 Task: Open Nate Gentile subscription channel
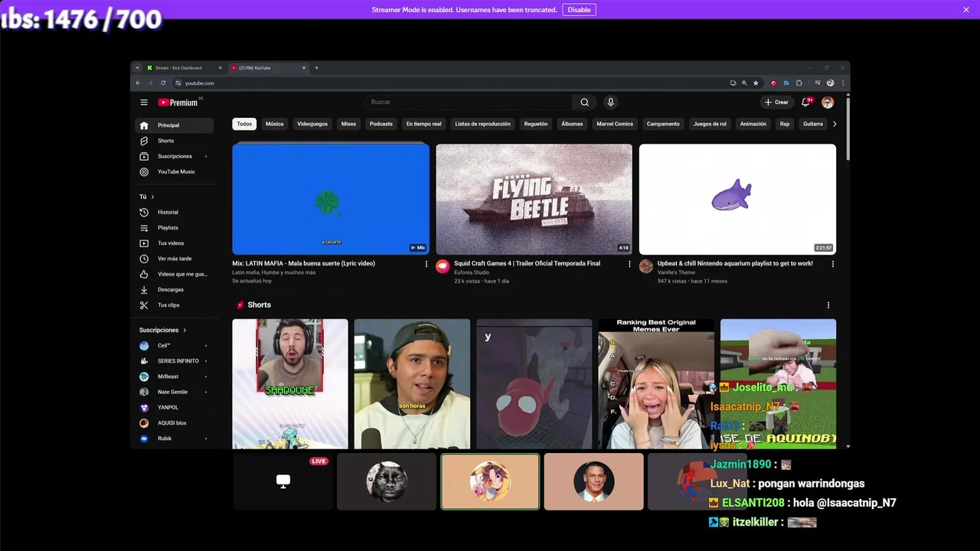(x=175, y=392)
